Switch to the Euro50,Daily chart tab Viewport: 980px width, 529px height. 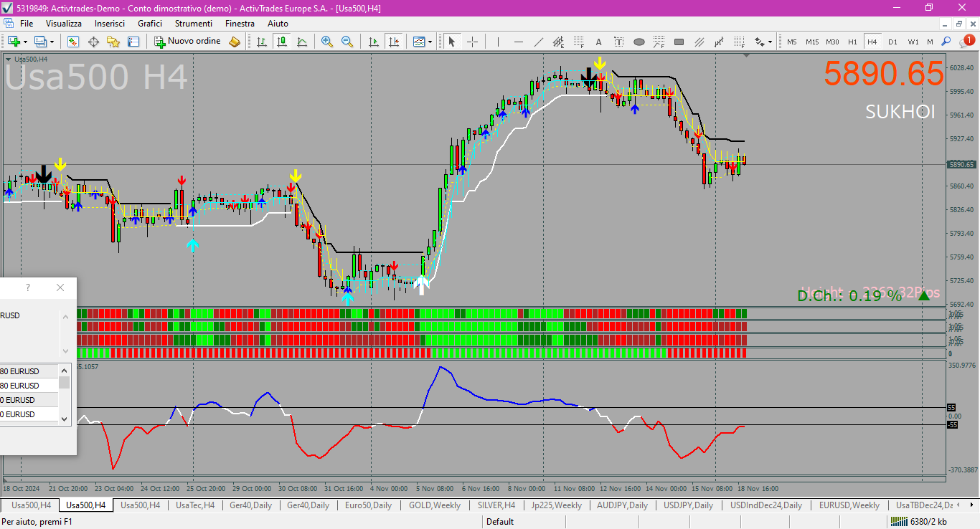click(x=368, y=505)
